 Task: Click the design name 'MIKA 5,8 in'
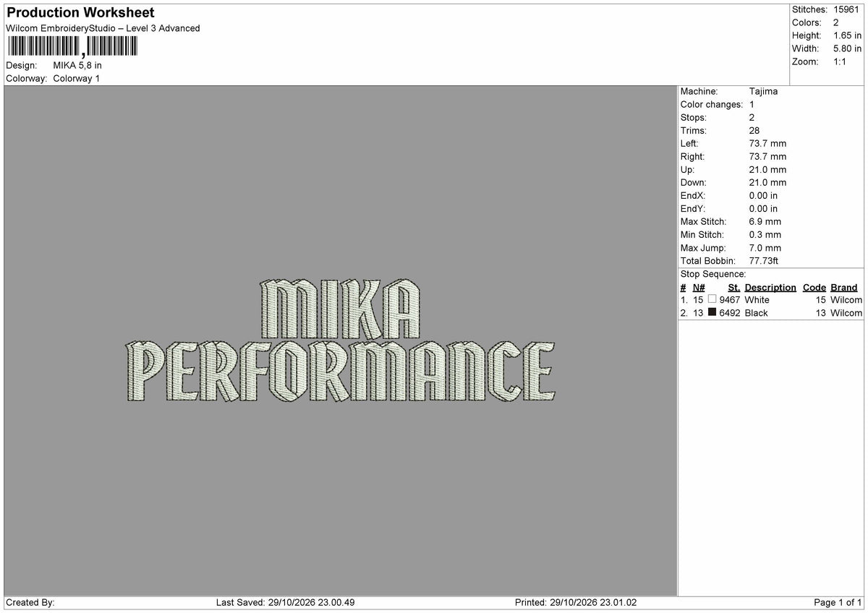pyautogui.click(x=77, y=65)
